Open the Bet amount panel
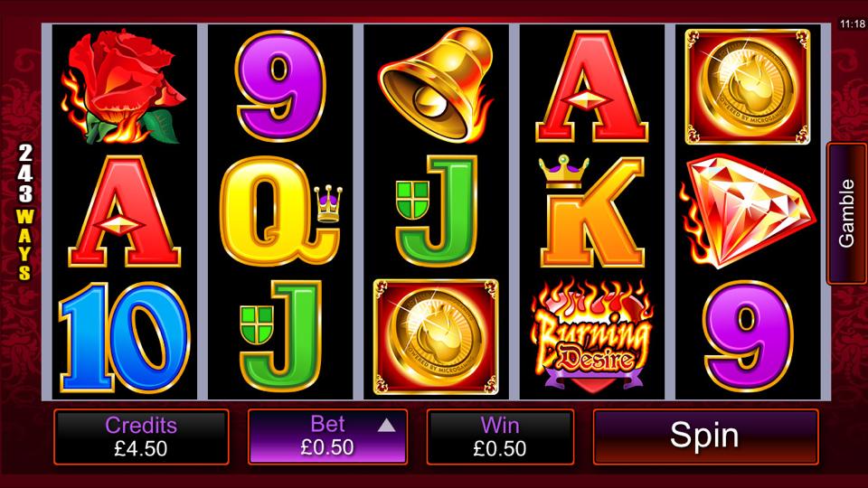Screen dimensions: 868x488 [327, 436]
